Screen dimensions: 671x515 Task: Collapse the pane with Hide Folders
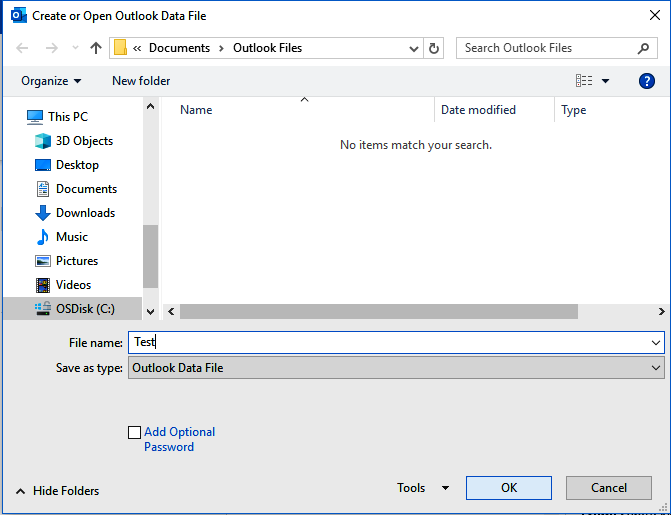(57, 491)
